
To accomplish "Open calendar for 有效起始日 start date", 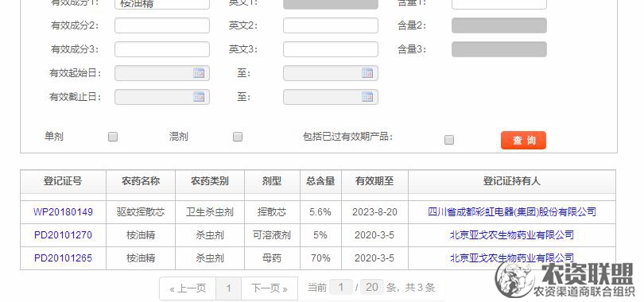I will point(199,73).
